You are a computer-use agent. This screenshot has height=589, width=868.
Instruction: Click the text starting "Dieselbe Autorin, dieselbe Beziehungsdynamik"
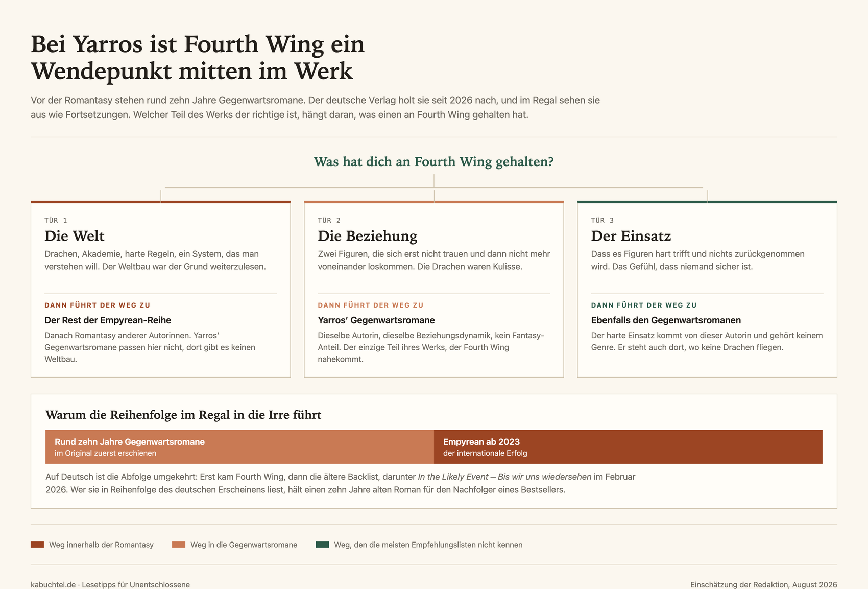(431, 347)
